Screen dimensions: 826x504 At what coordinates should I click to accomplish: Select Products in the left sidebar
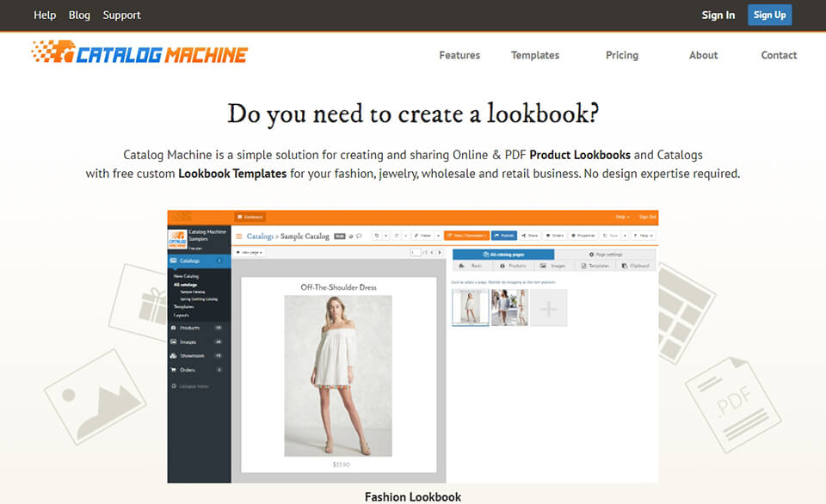[181, 328]
